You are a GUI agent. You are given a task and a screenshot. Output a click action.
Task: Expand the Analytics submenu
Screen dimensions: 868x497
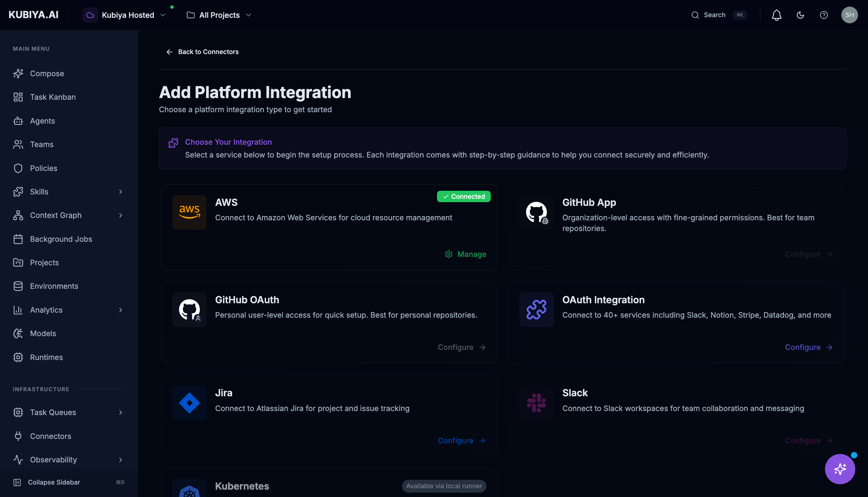point(121,310)
